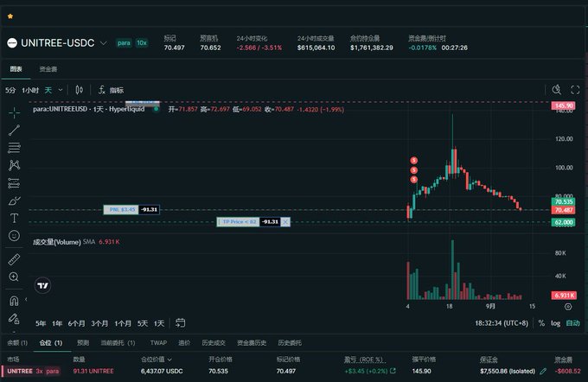588x382 pixels.
Task: Click the 盈亏 (ROE %) column header
Action: coord(363,360)
